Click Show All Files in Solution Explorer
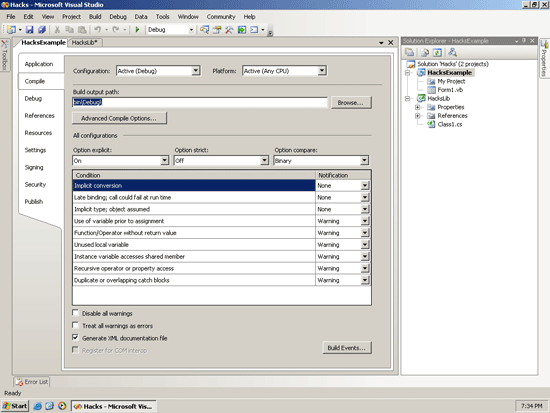Screen dimensions: 550x413 (x=425, y=53)
